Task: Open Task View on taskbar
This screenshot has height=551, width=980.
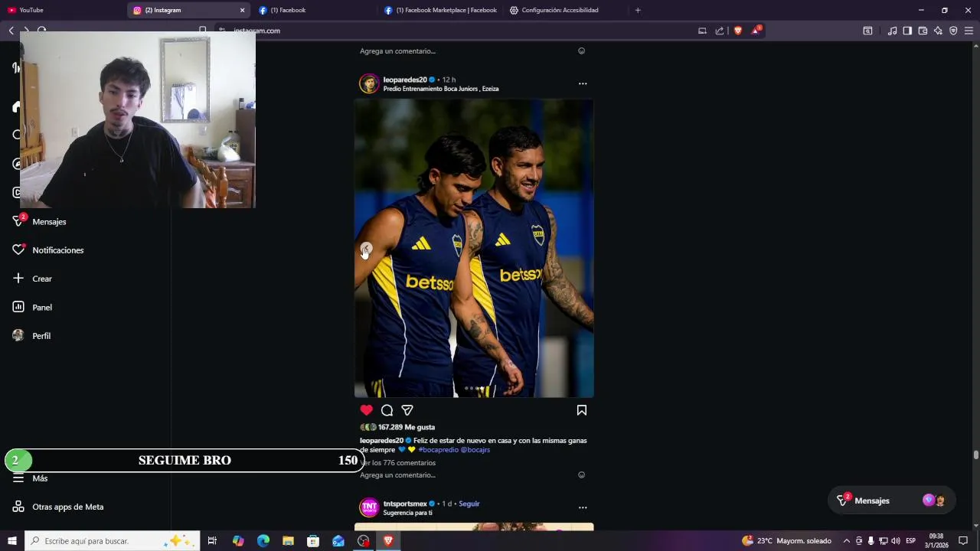Action: (x=212, y=541)
